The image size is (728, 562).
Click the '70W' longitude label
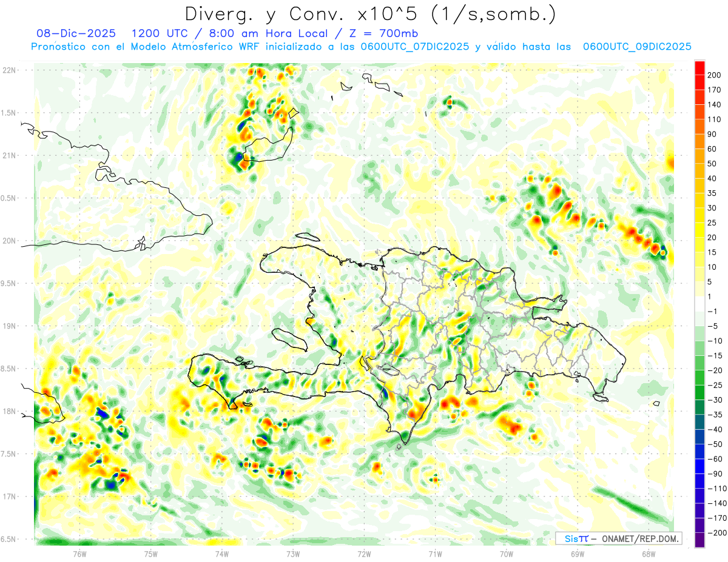coord(506,554)
